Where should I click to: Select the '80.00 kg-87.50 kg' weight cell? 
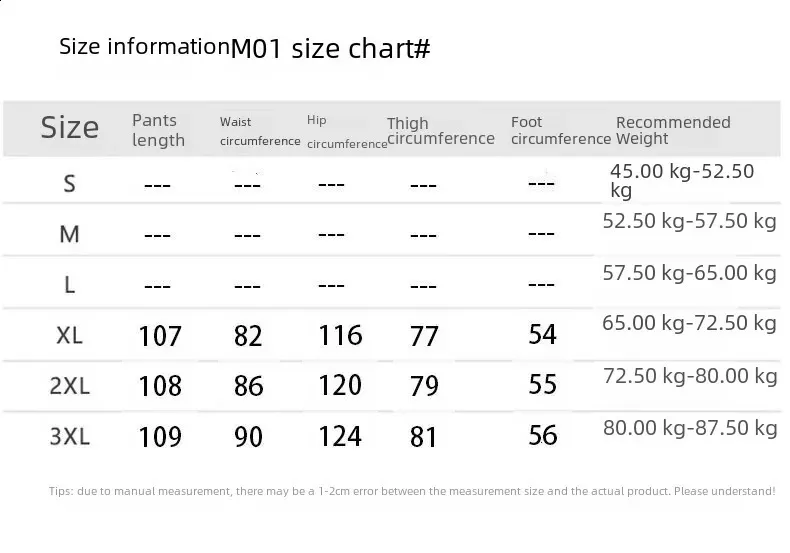pyautogui.click(x=690, y=428)
